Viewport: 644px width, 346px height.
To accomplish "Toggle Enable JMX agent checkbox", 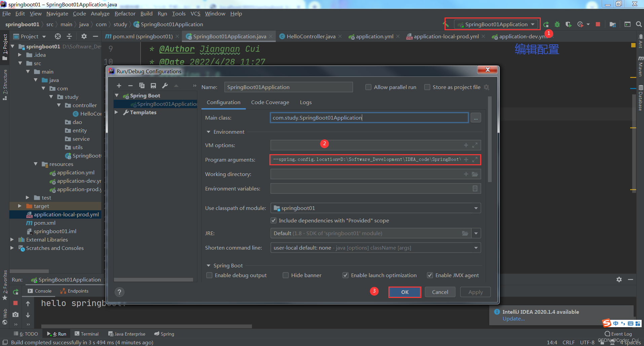I will [430, 275].
